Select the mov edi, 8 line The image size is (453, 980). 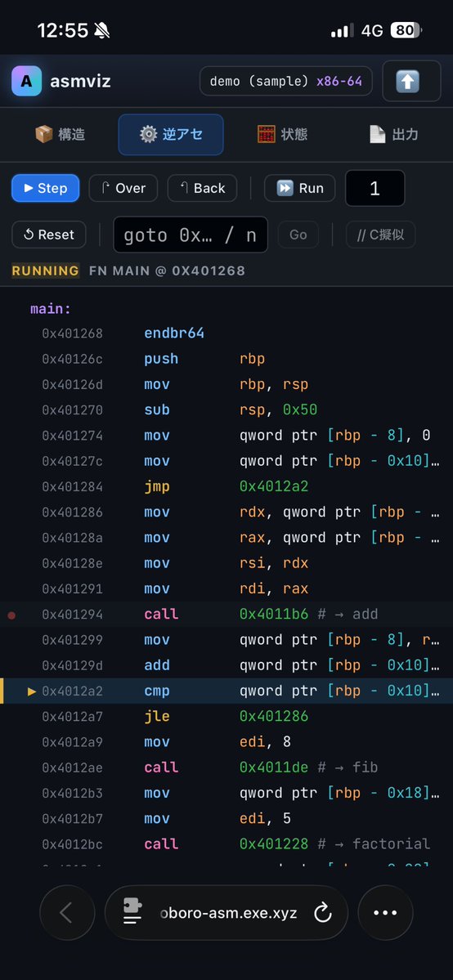coord(226,742)
